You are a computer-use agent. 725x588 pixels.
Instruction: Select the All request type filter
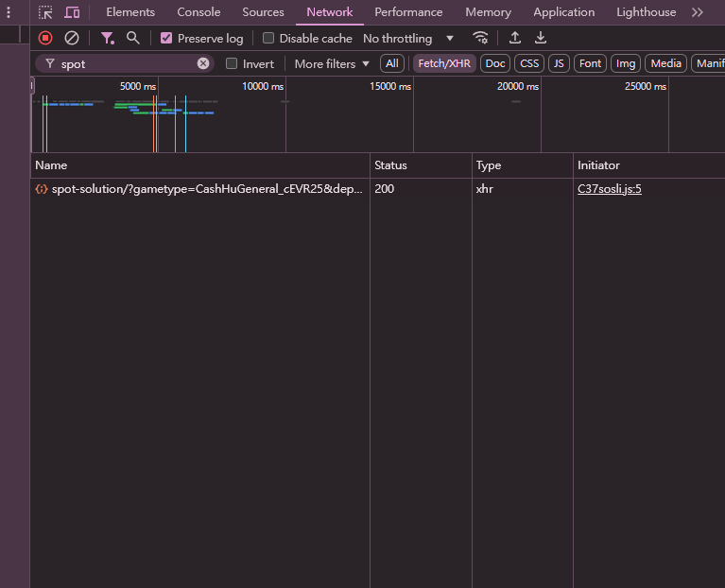[x=392, y=63]
